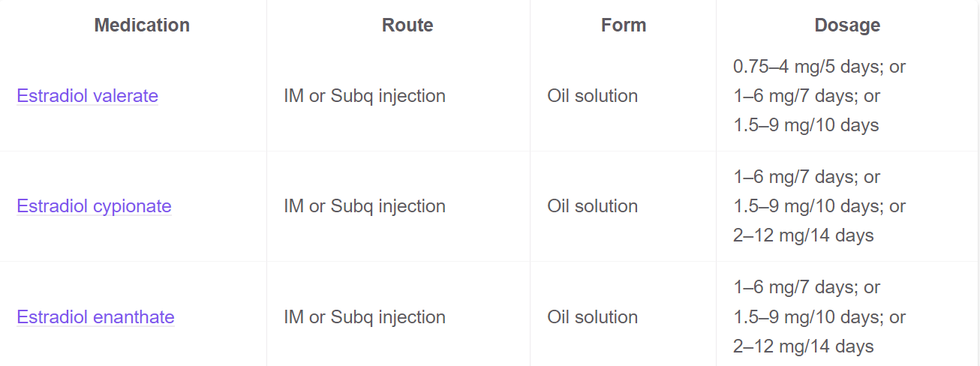Click the Route column header
980x366 pixels.
point(407,25)
